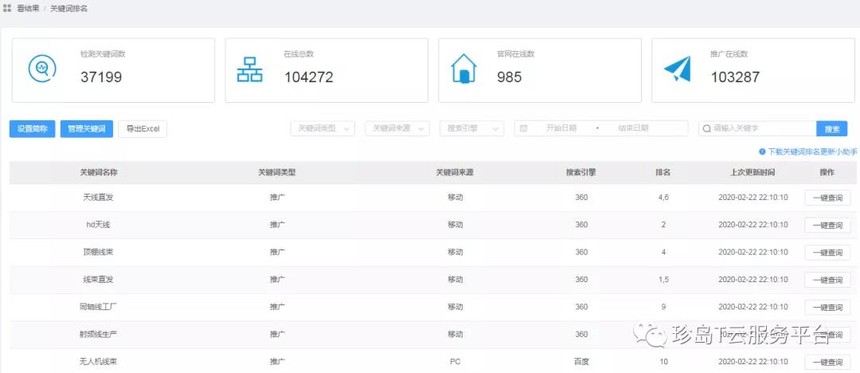Open the 下载关键词排名更新小助手 link
This screenshot has height=373, width=860.
tap(812, 151)
